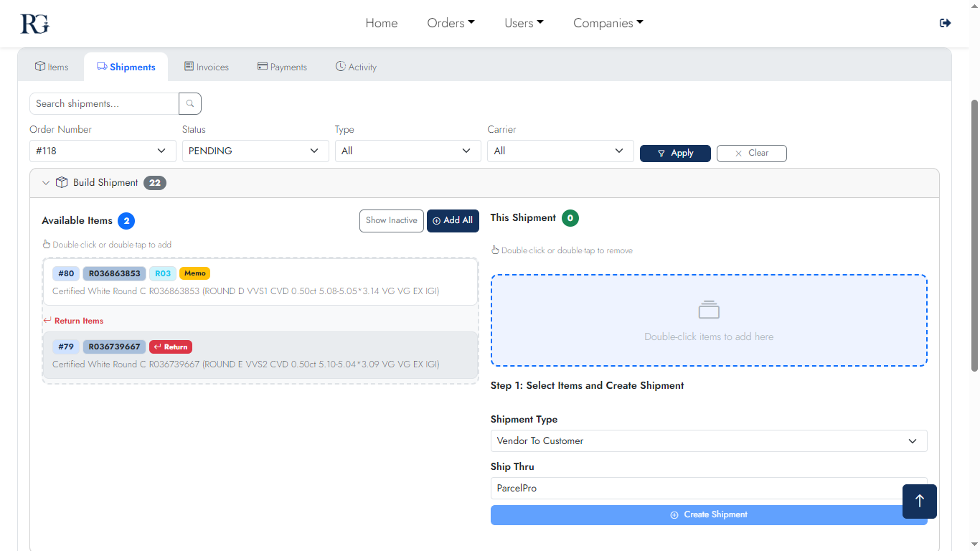Open the Orders menu in navbar
The height and width of the screenshot is (551, 980).
(x=451, y=23)
